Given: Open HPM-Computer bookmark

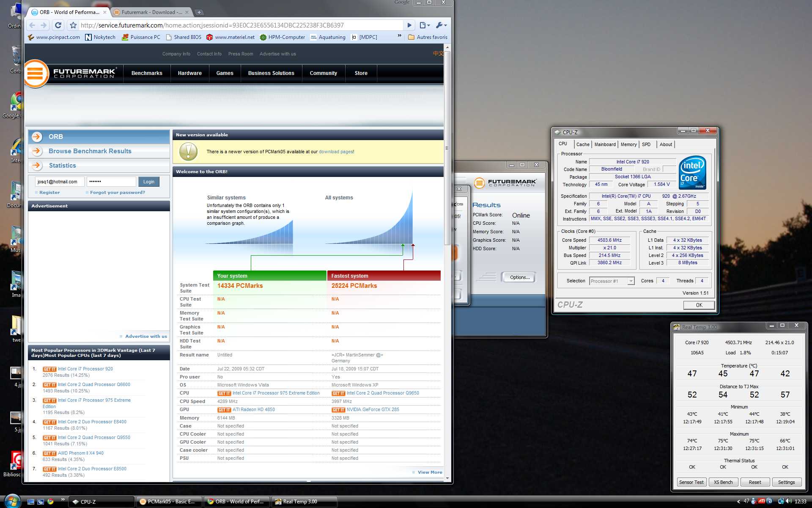Looking at the screenshot, I should coord(282,37).
